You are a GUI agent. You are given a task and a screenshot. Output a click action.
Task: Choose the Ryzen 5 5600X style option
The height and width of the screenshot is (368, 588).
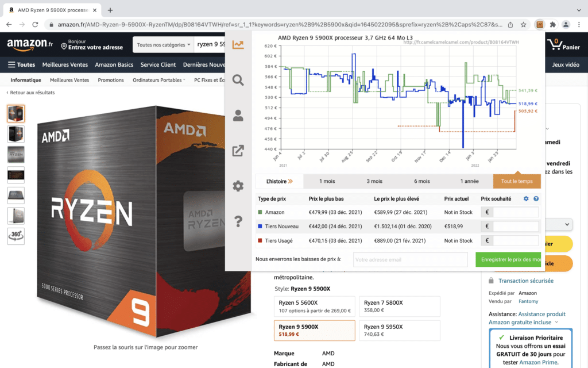[x=315, y=306]
